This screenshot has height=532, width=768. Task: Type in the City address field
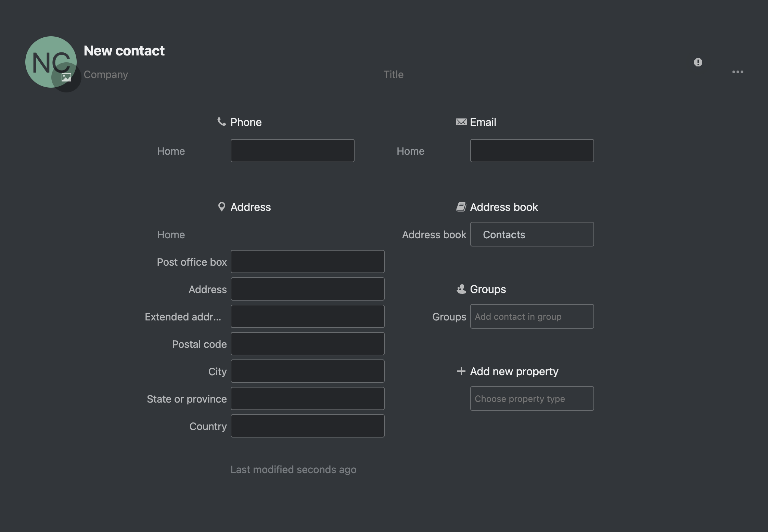click(x=308, y=371)
